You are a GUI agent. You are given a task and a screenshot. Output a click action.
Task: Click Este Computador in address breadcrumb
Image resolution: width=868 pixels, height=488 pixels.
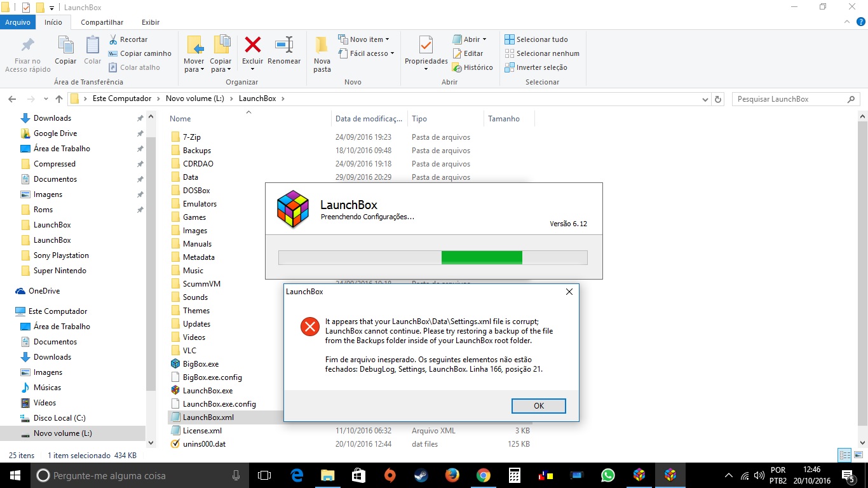pos(122,98)
